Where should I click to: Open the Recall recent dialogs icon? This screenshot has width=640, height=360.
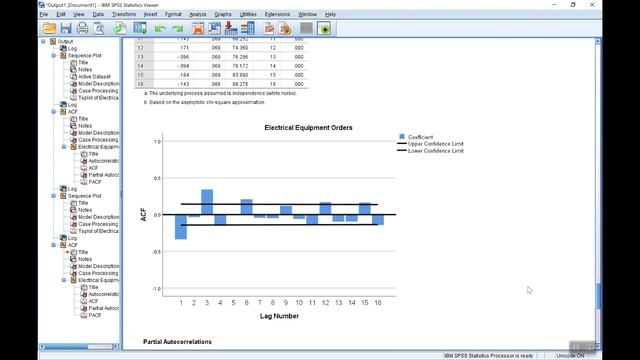[x=140, y=28]
